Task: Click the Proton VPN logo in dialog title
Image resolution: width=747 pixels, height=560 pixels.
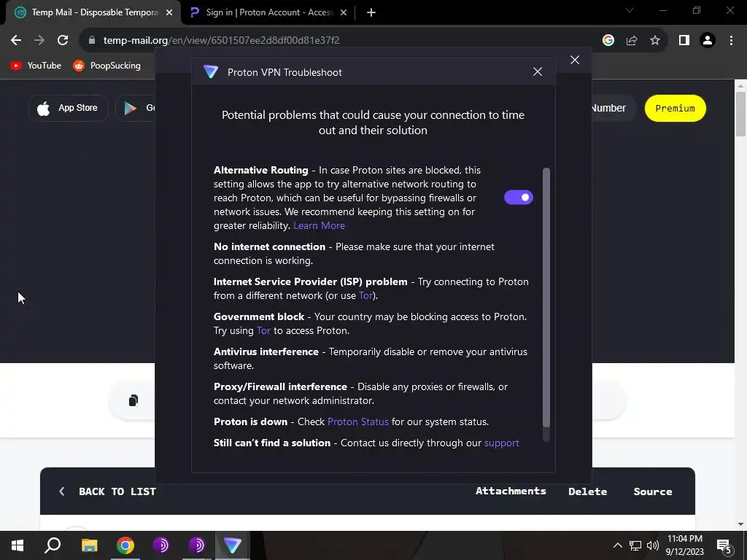Action: click(211, 72)
